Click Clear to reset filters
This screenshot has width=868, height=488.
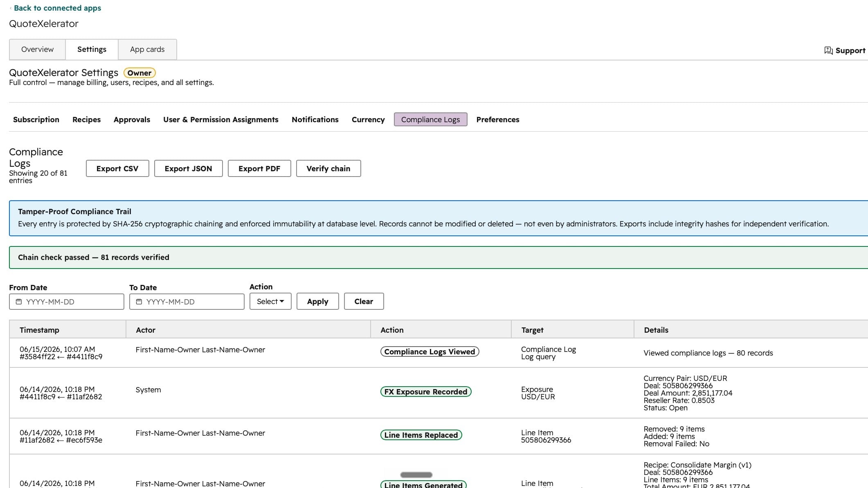point(364,301)
